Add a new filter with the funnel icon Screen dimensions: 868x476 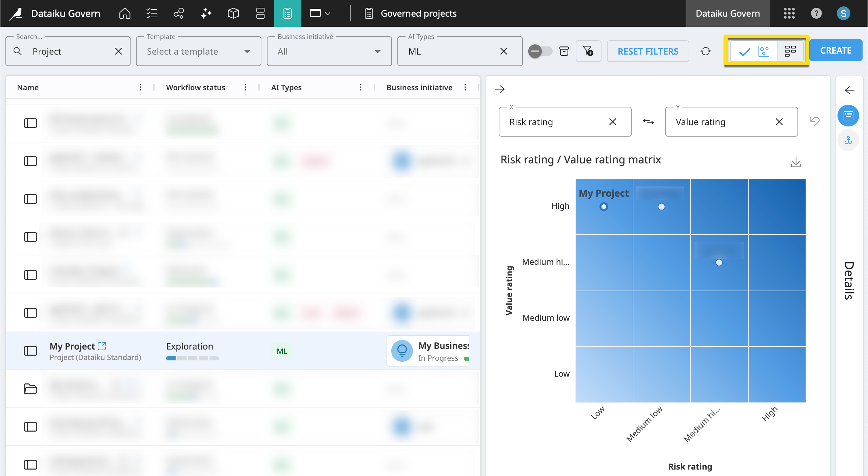pos(589,51)
